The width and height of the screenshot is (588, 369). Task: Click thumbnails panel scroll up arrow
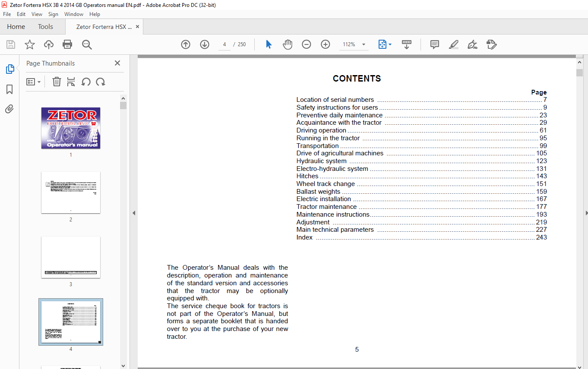coord(123,98)
